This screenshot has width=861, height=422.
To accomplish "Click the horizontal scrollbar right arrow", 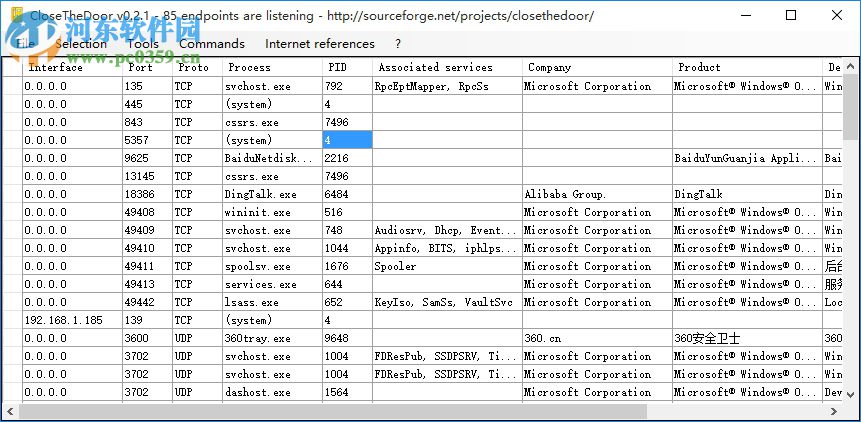I will pos(834,411).
